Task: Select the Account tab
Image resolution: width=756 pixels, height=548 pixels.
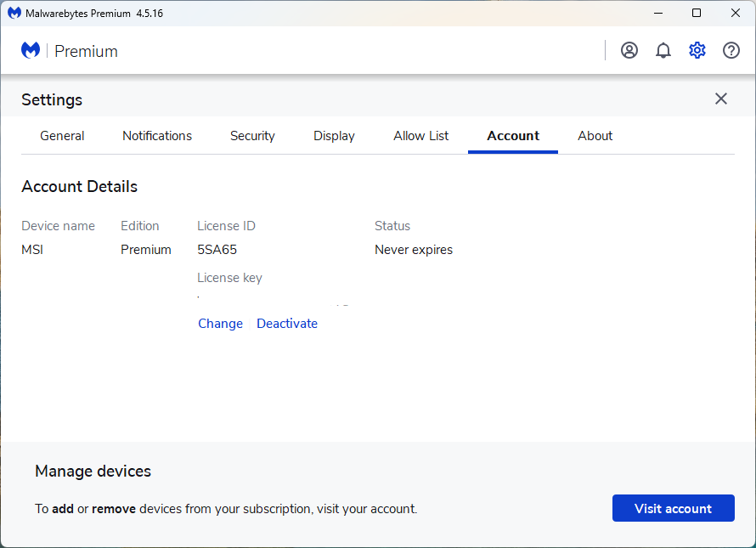Action: click(513, 136)
